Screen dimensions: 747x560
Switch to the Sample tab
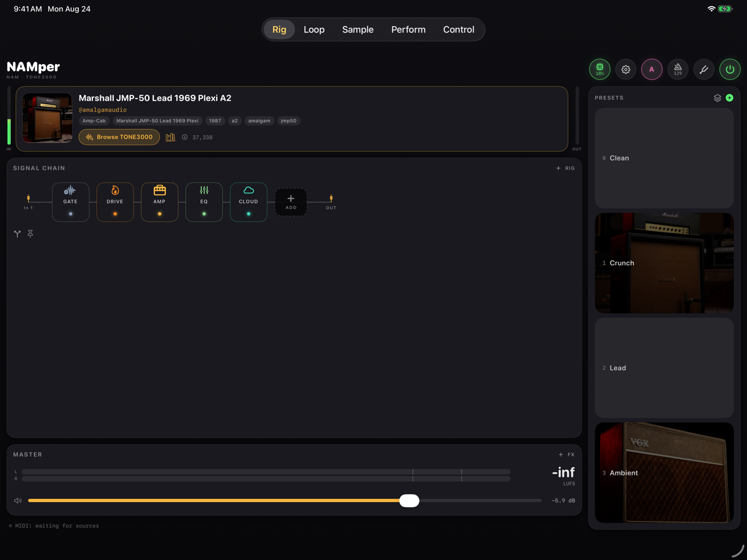(x=358, y=29)
